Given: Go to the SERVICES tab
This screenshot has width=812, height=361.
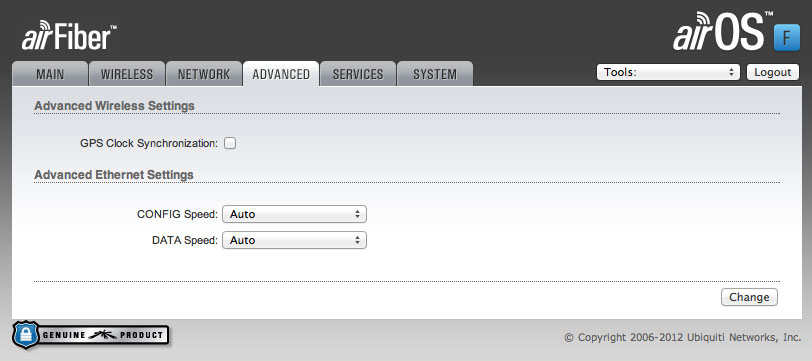Looking at the screenshot, I should pyautogui.click(x=358, y=74).
